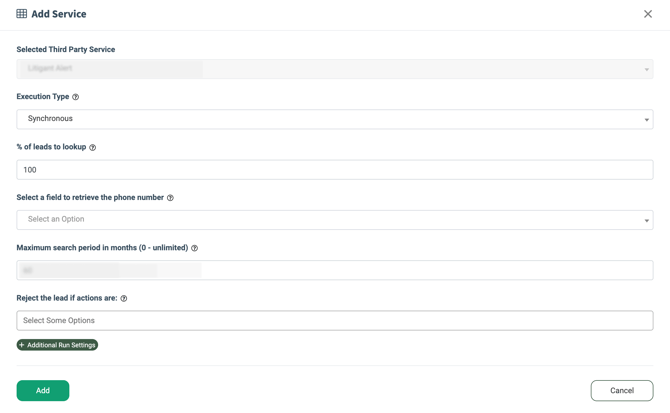The width and height of the screenshot is (670, 413).
Task: Click help icon for Maximum search period
Action: (195, 248)
